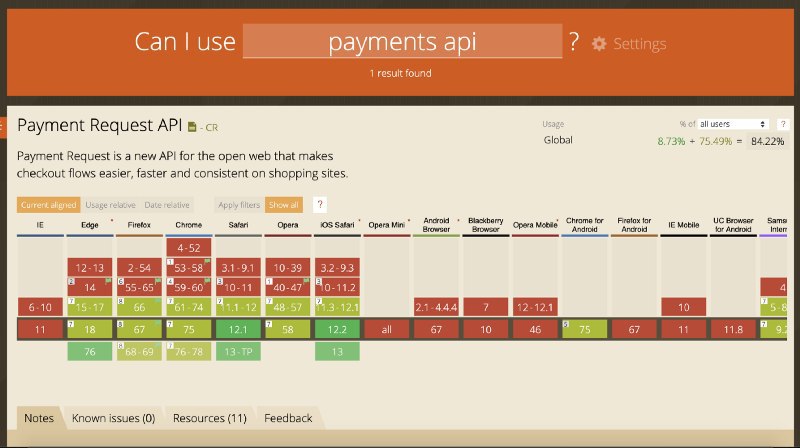Click the Edge 15-17 version cell
Image resolution: width=800 pixels, height=448 pixels.
point(90,307)
